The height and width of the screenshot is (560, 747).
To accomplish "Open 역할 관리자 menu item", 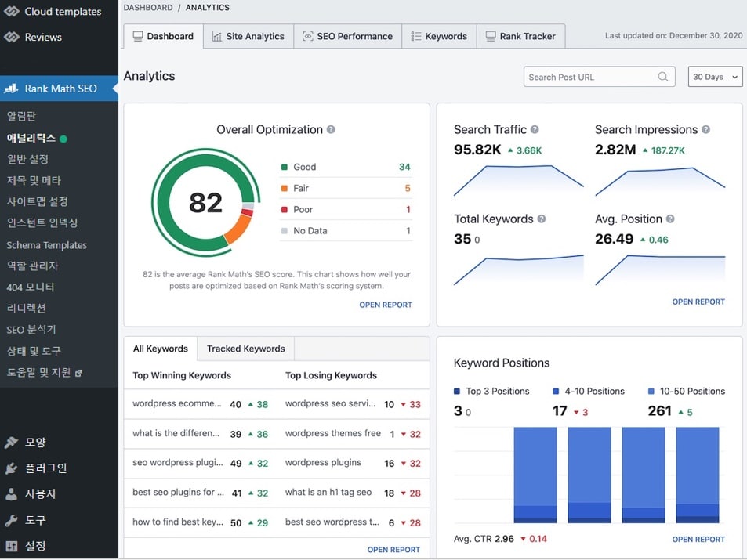I will click(32, 266).
